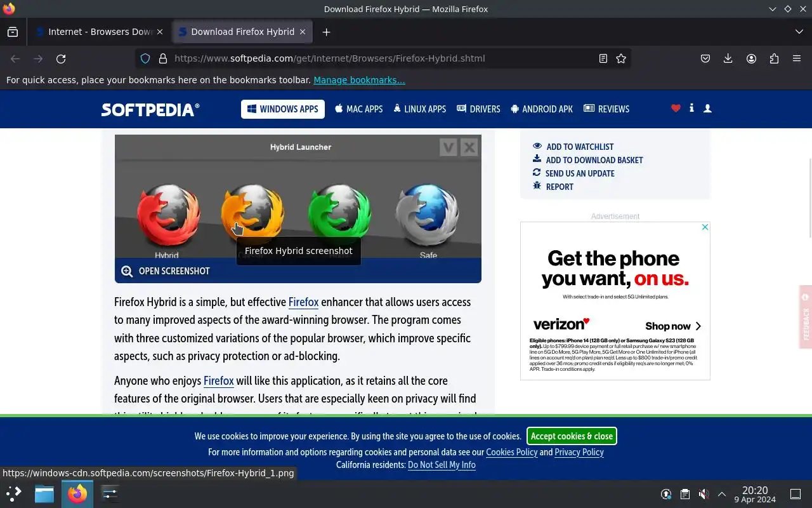
Task: Reload the current page
Action: 61,58
